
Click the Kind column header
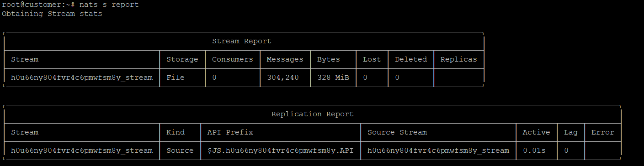[176, 132]
